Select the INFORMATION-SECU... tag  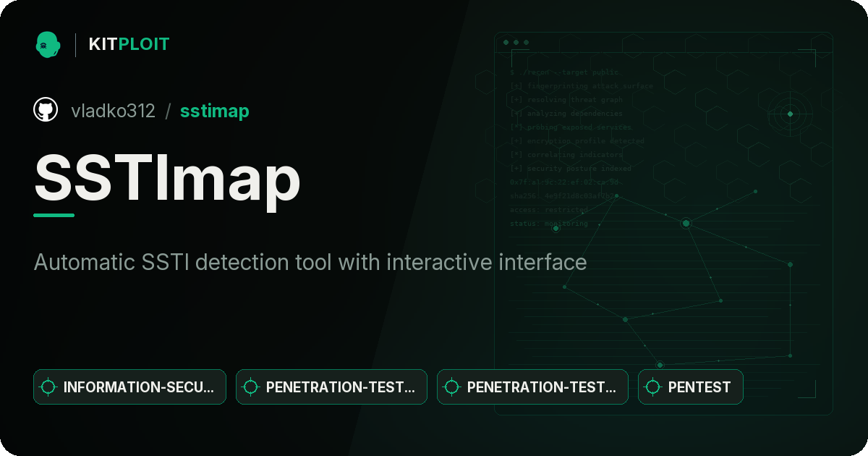click(x=129, y=387)
